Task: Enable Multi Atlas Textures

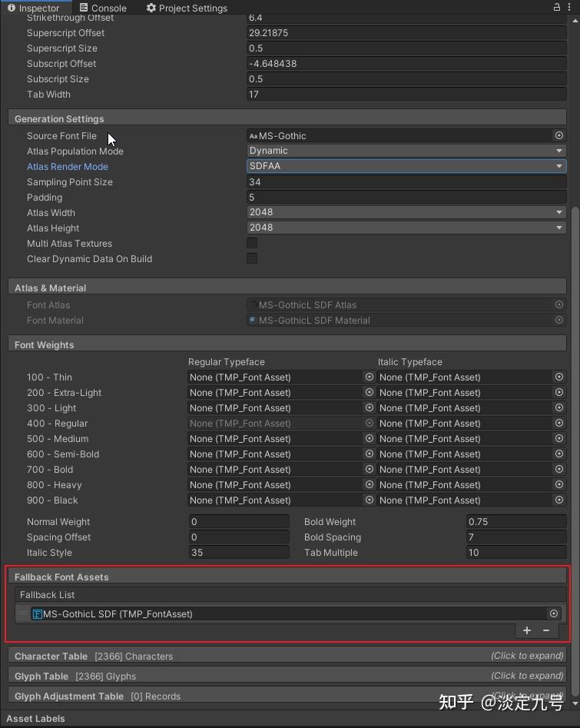Action: [x=252, y=243]
